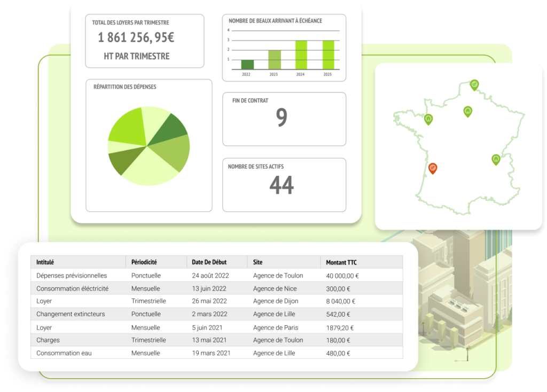
Task: Select the Changement extincteurs row
Action: pos(71,314)
